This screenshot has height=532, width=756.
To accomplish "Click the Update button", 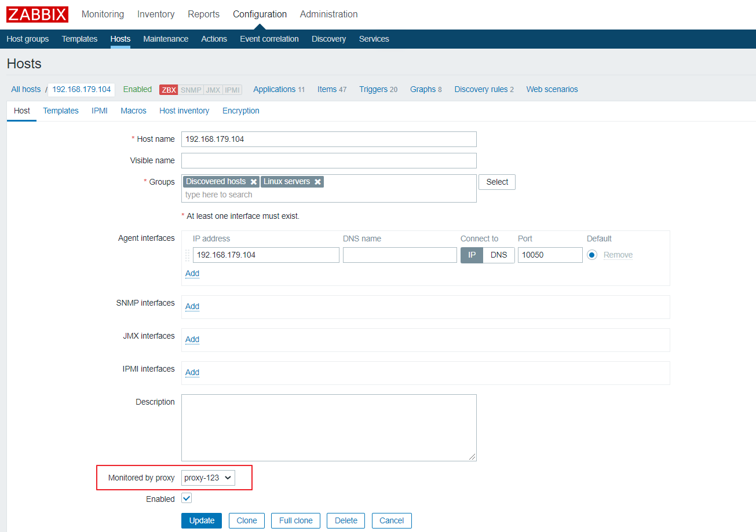I will (x=201, y=520).
